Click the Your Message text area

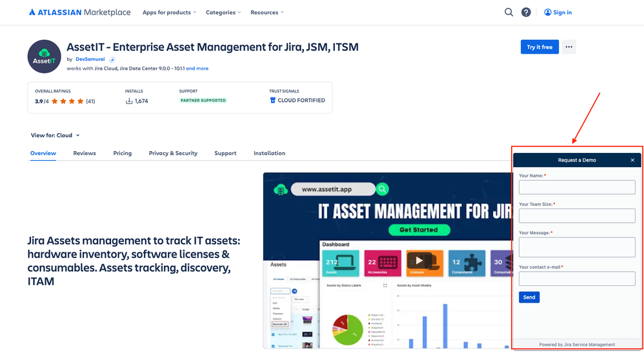(x=577, y=247)
